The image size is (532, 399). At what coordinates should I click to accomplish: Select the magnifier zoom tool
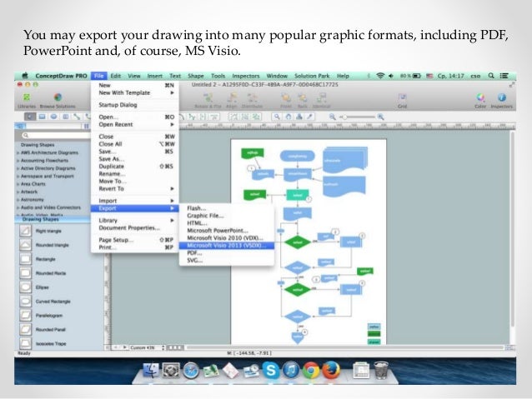point(277,117)
